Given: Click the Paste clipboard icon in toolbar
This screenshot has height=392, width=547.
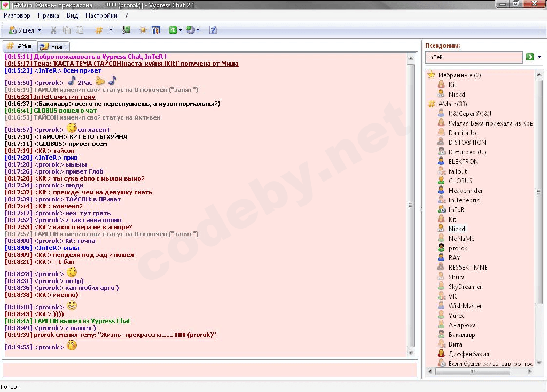Looking at the screenshot, I should click(80, 30).
